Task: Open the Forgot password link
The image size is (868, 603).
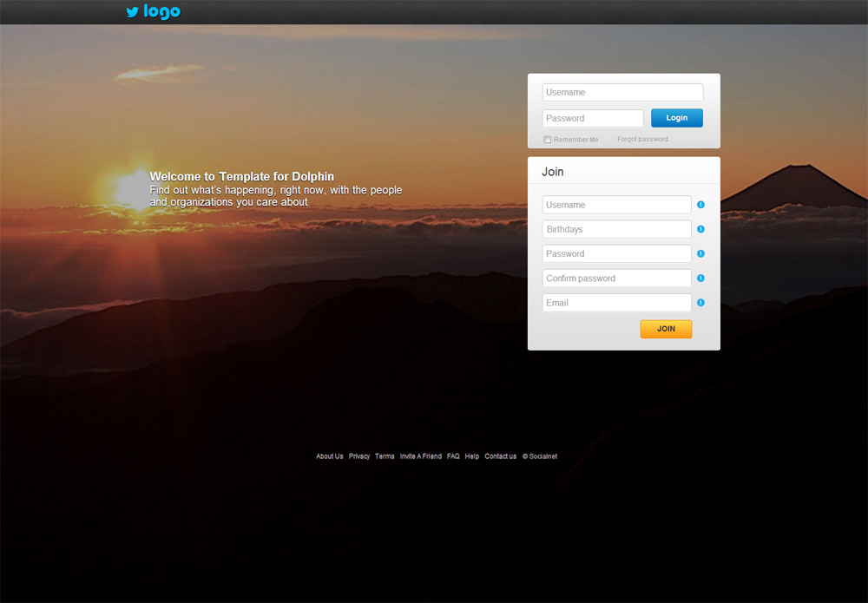Action: pyautogui.click(x=642, y=139)
